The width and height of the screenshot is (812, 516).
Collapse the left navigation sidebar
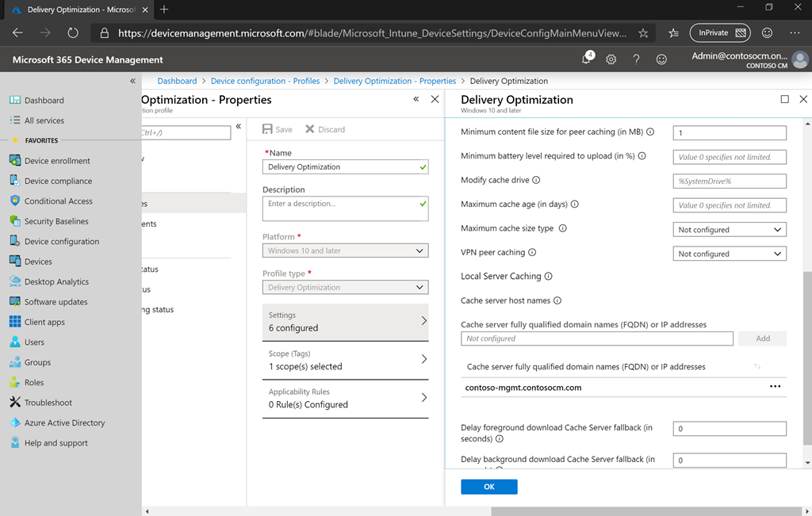point(132,81)
